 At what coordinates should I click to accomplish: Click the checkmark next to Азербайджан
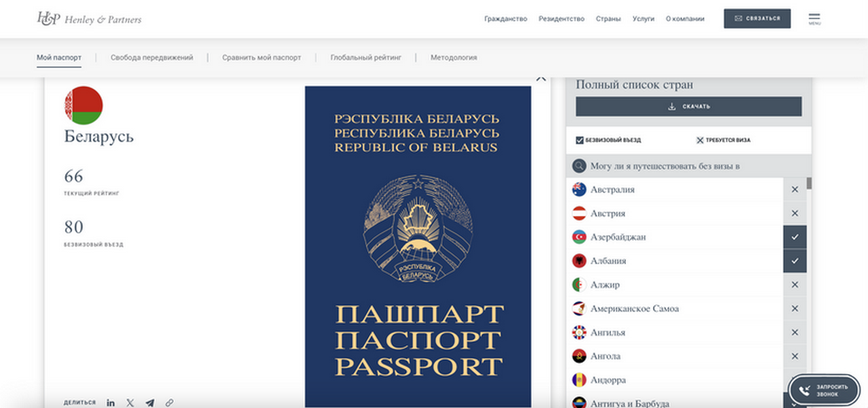(795, 237)
